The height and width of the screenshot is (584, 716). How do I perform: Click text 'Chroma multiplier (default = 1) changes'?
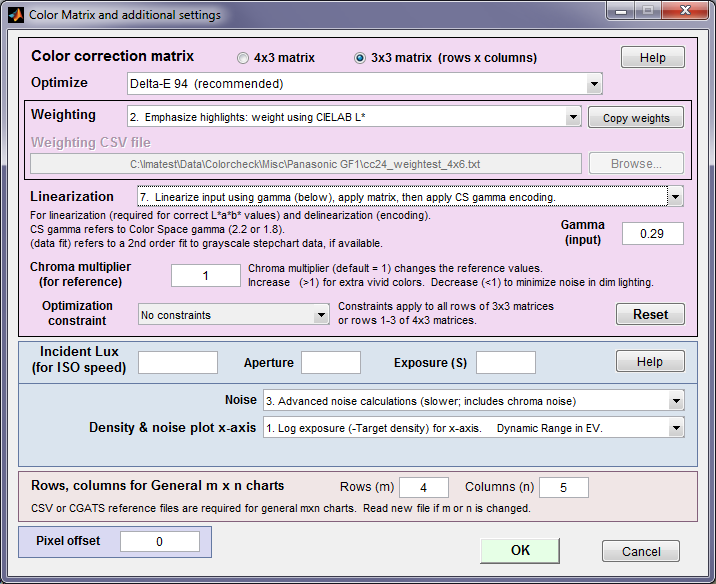pos(341,268)
